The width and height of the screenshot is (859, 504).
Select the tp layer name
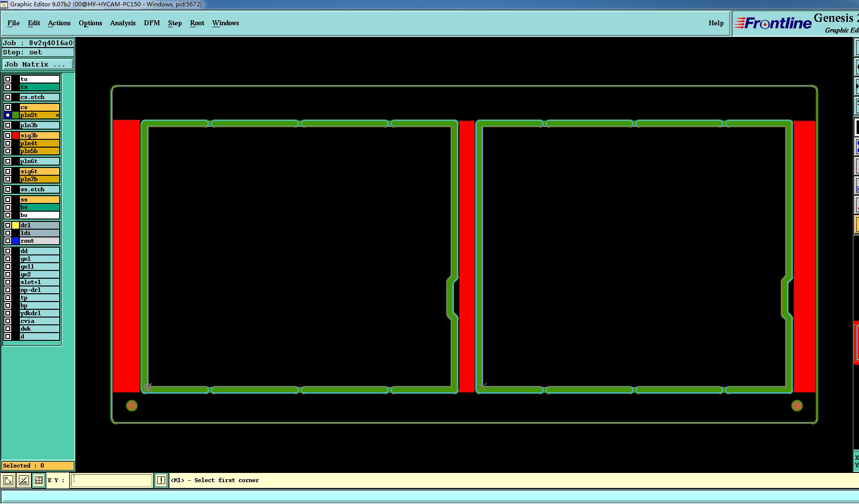click(39, 298)
